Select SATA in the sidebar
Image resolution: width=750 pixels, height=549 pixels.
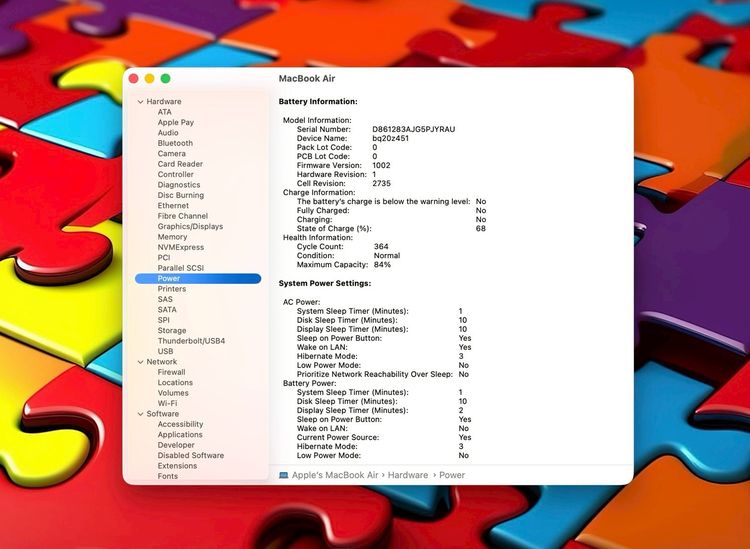(167, 310)
